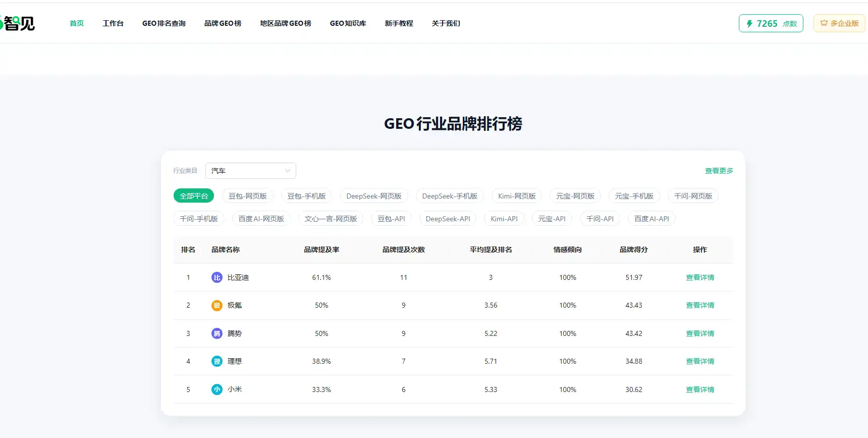Filter by 百度AI-网页版 platform

pos(261,219)
